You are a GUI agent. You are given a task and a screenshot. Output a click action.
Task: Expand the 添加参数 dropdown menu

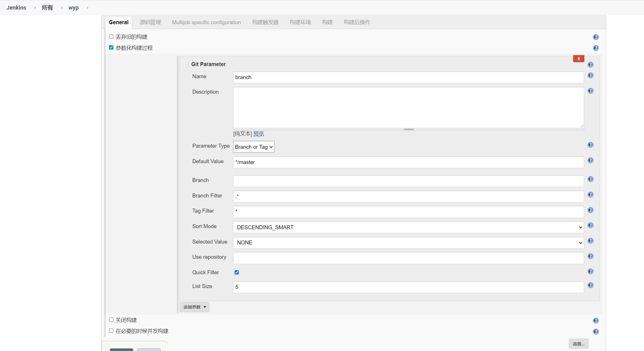pyautogui.click(x=194, y=307)
